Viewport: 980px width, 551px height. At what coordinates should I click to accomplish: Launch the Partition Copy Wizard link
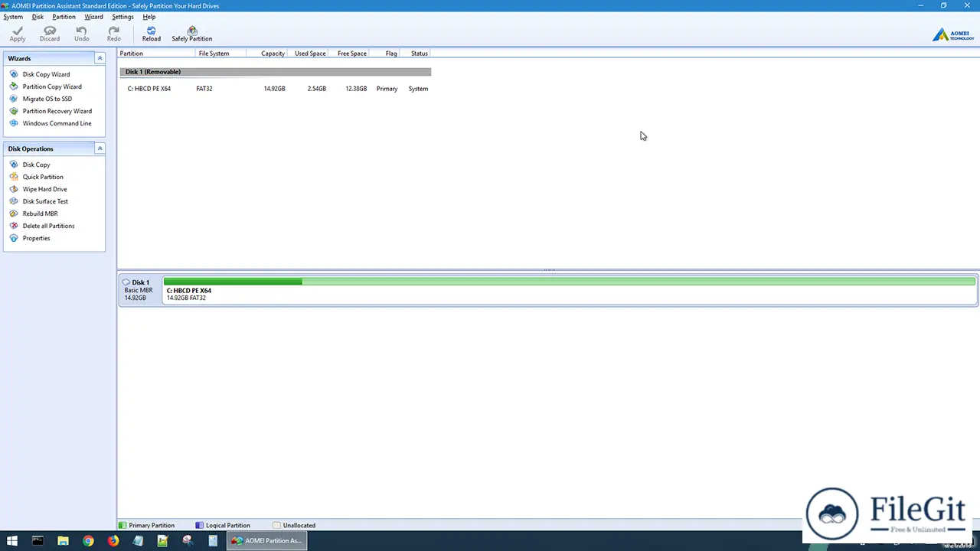(52, 86)
